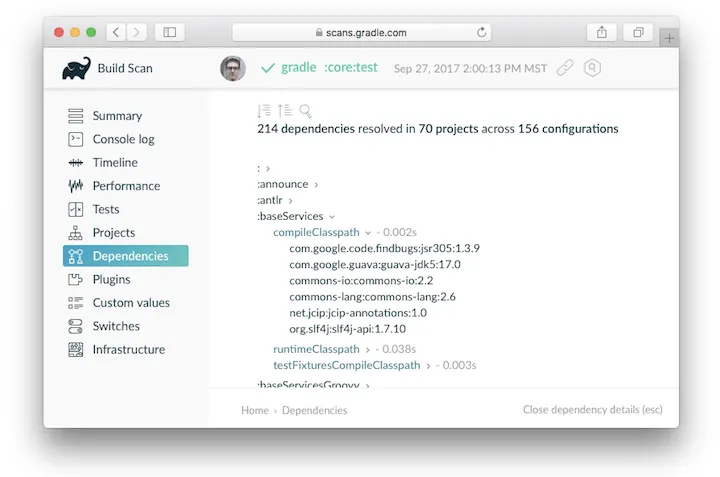
Task: Open the Console log section
Action: click(x=125, y=139)
